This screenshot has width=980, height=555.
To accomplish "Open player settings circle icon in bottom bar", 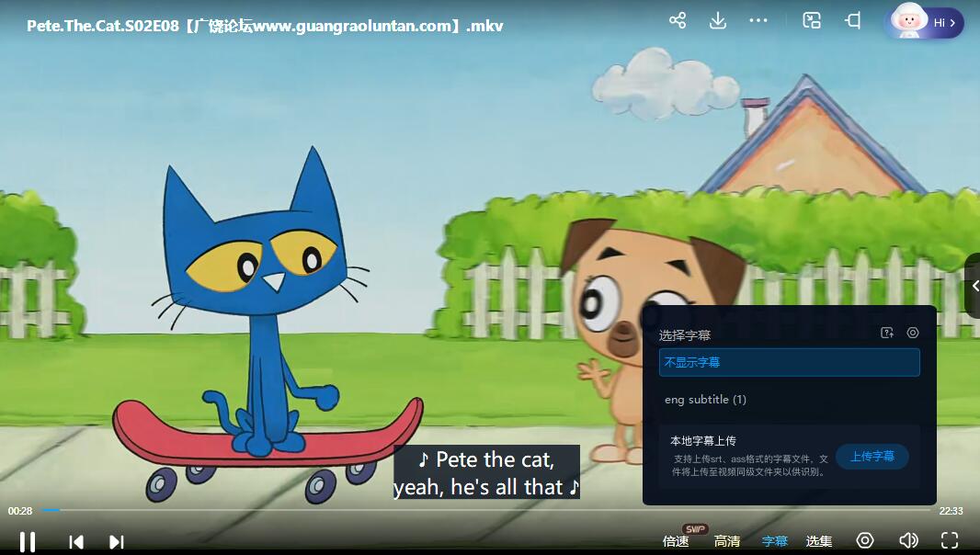I will click(x=865, y=540).
